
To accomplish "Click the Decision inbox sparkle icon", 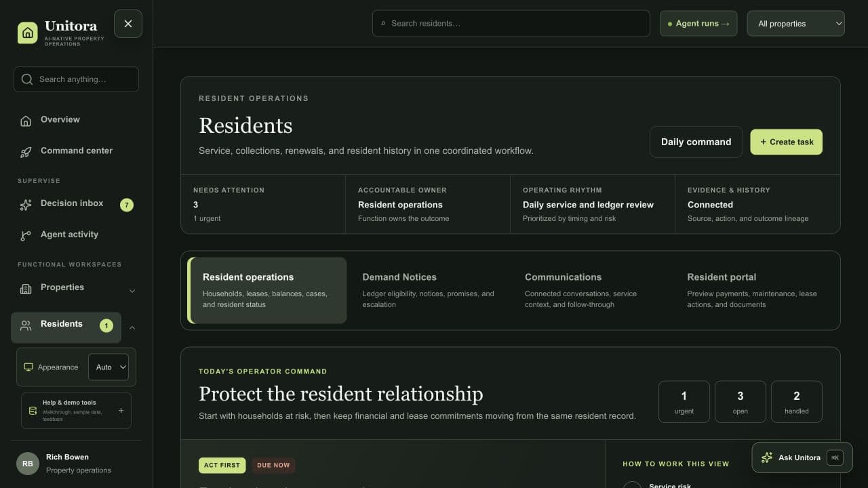I will (x=26, y=204).
